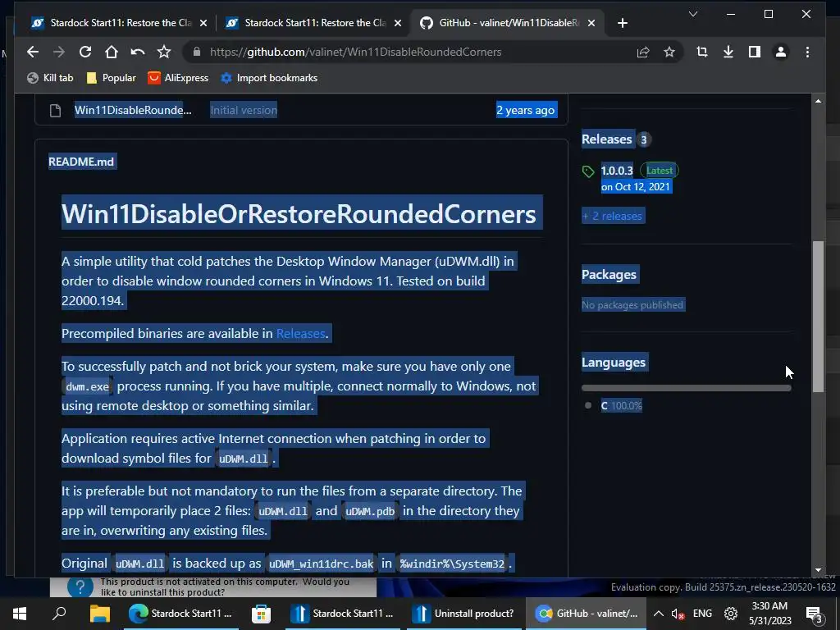Open the notification center icon

815,614
